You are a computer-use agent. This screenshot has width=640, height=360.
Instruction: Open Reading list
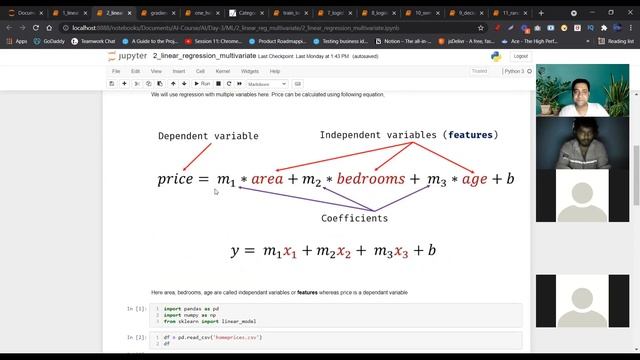[616, 41]
